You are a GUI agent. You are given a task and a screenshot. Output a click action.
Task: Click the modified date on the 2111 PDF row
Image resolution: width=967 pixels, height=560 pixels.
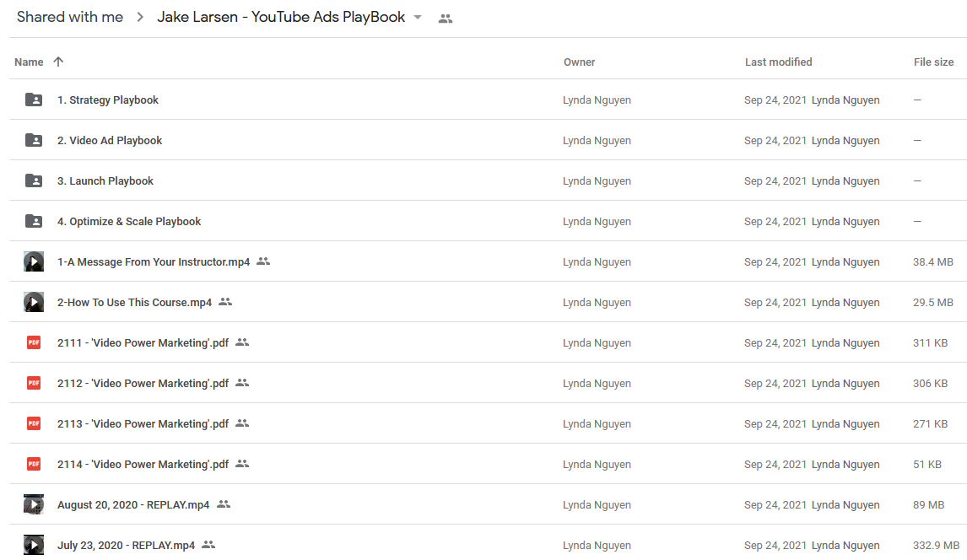pyautogui.click(x=775, y=342)
